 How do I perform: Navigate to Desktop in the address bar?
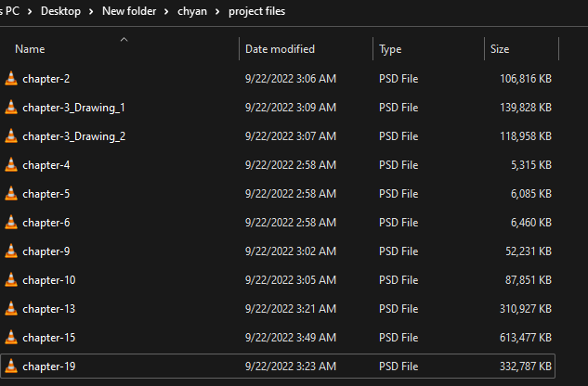(x=85, y=11)
